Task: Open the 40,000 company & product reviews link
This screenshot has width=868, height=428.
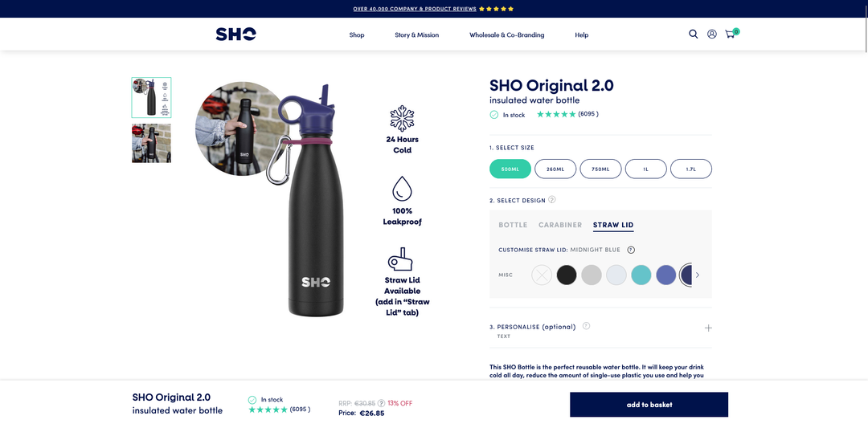Action: point(415,9)
